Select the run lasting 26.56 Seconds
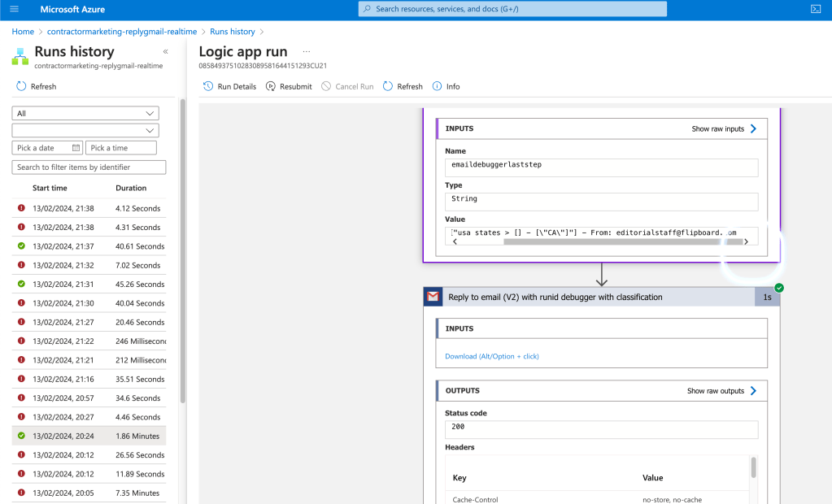832x504 pixels. pyautogui.click(x=89, y=454)
